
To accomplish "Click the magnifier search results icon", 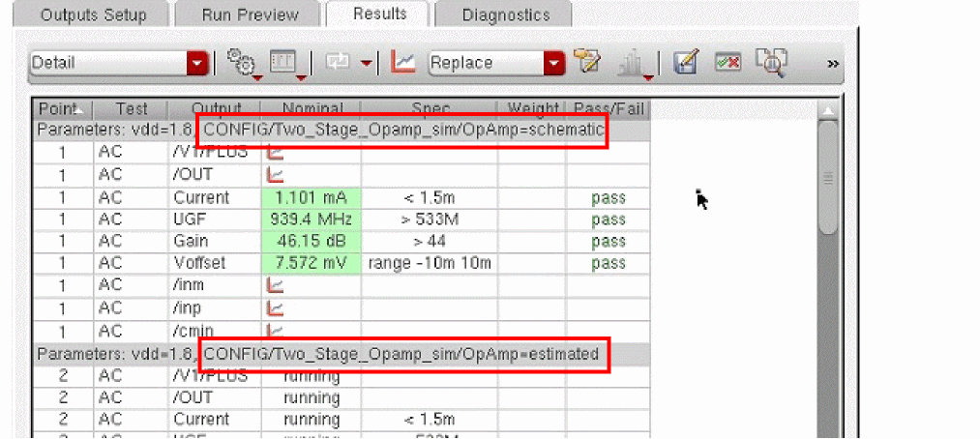I will click(771, 63).
